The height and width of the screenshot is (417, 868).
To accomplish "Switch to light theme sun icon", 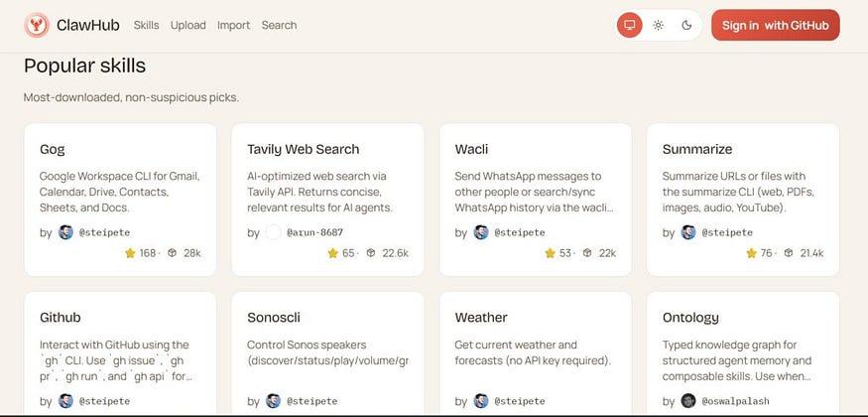I will [658, 25].
